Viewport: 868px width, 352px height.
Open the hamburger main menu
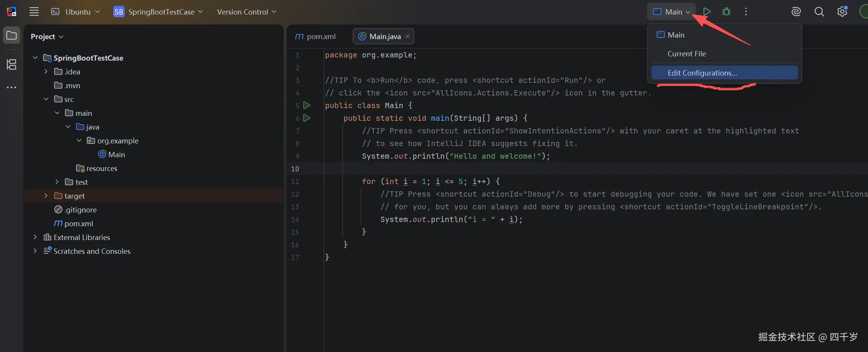click(x=34, y=12)
